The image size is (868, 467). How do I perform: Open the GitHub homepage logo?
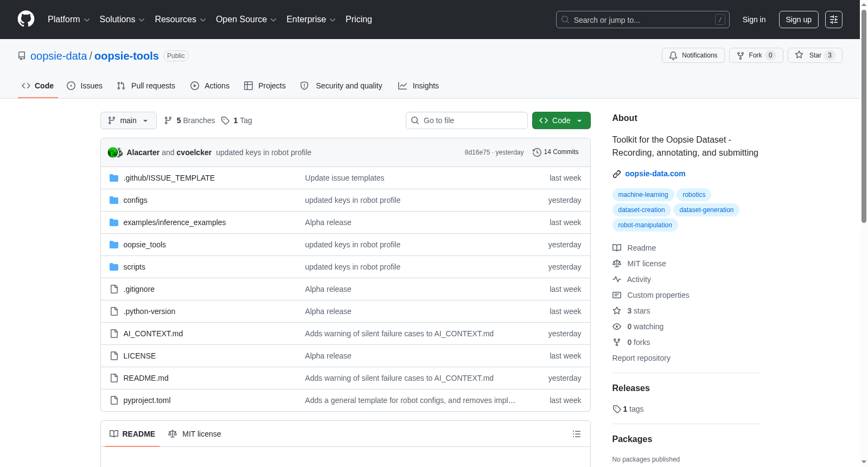coord(26,19)
